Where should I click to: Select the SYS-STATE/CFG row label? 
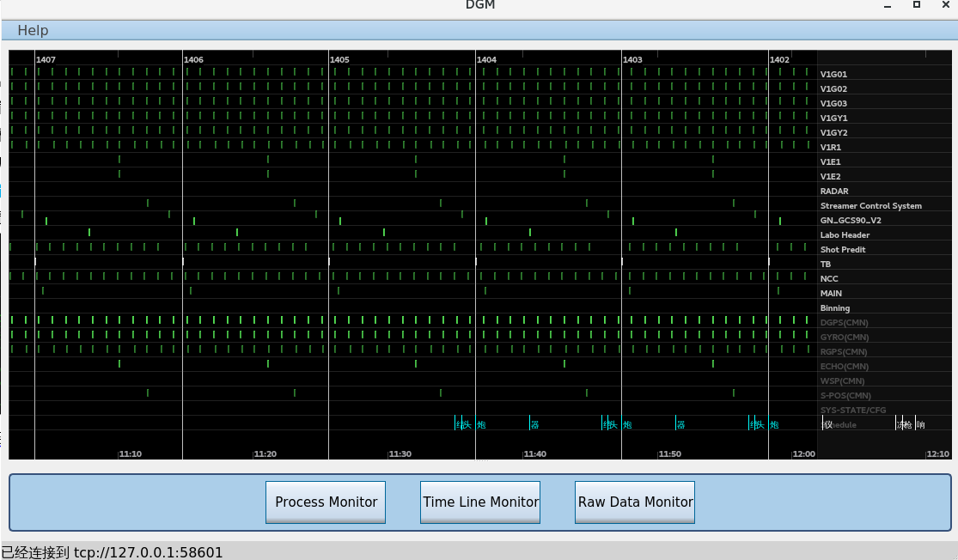tap(852, 411)
